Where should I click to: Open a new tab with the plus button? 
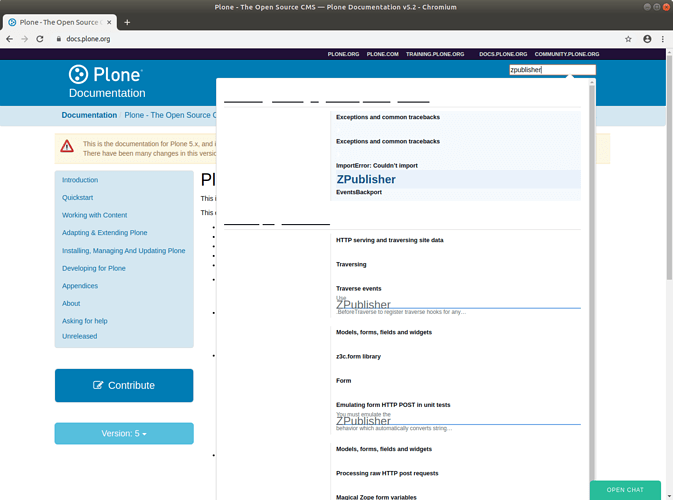(x=127, y=22)
